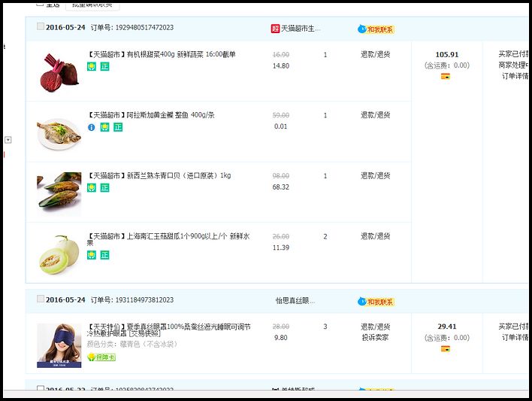Open the 有机根甜菜400g product title
This screenshot has height=401, width=532.
pos(161,54)
